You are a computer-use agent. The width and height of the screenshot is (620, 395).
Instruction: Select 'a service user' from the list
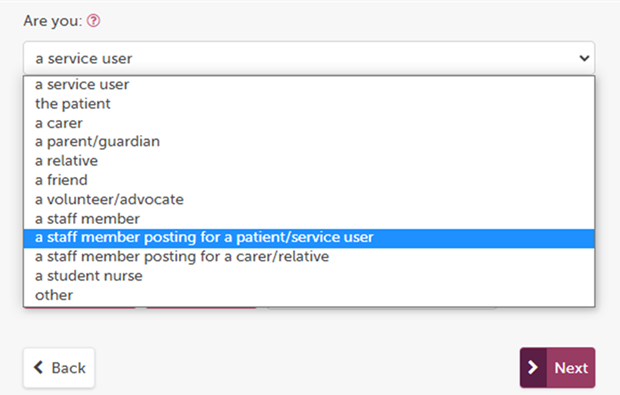coord(309,85)
